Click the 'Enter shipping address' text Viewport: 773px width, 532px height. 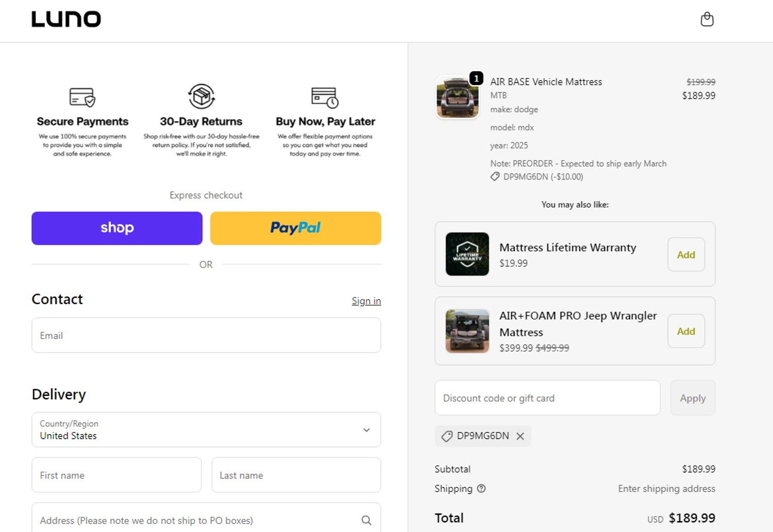(666, 489)
